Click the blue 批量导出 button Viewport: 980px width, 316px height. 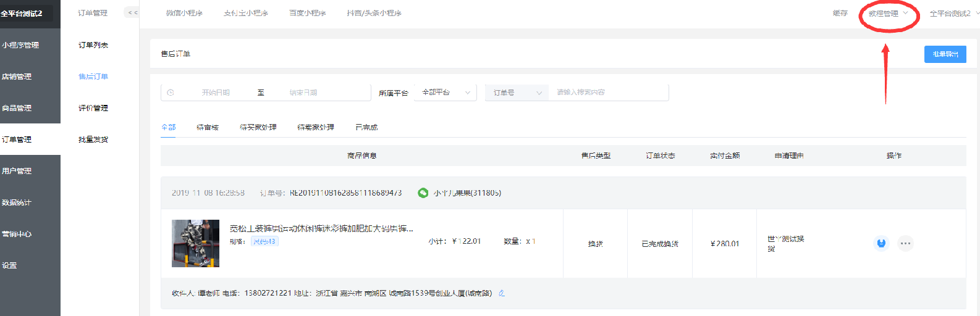[945, 54]
